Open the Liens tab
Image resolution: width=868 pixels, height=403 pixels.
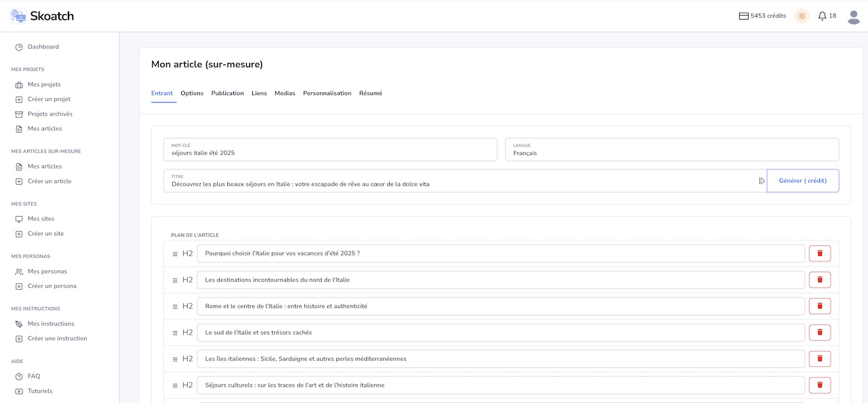259,93
